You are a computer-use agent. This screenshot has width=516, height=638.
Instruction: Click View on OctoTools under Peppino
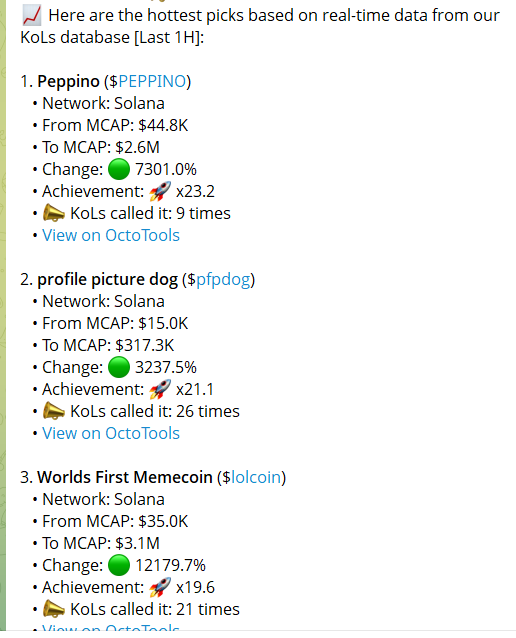[x=111, y=235]
